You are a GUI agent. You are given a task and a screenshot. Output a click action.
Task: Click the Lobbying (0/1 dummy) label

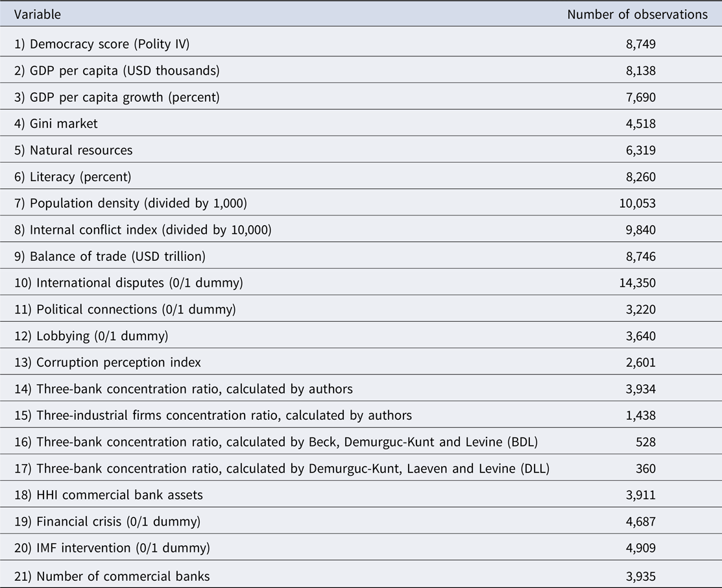tap(91, 336)
